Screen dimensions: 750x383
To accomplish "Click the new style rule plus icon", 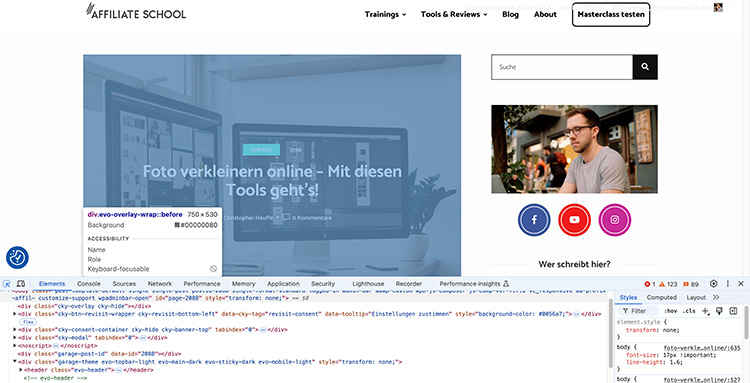I will point(705,311).
